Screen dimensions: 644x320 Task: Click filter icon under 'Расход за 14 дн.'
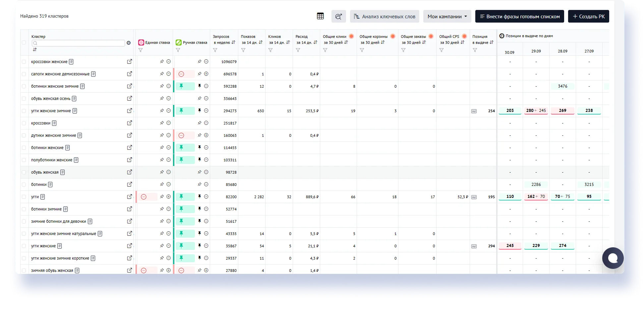coord(298,50)
